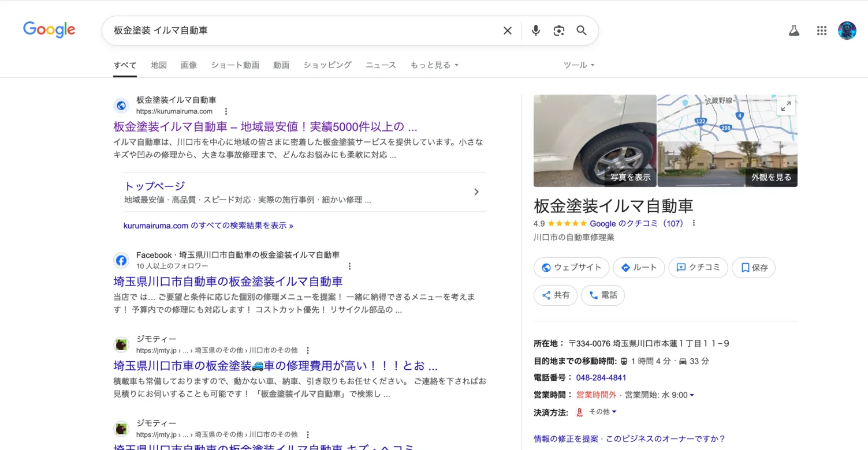
Task: Click the magnifying glass search button
Action: pyautogui.click(x=582, y=31)
